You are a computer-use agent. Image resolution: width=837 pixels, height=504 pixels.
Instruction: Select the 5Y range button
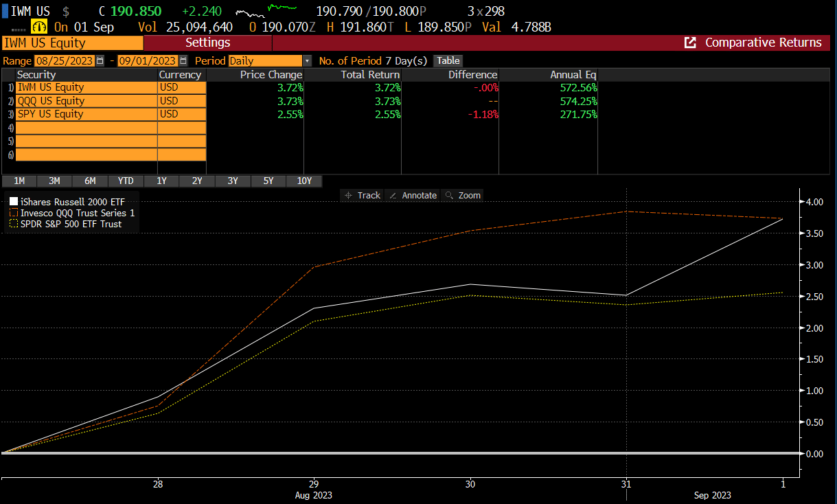pos(268,181)
